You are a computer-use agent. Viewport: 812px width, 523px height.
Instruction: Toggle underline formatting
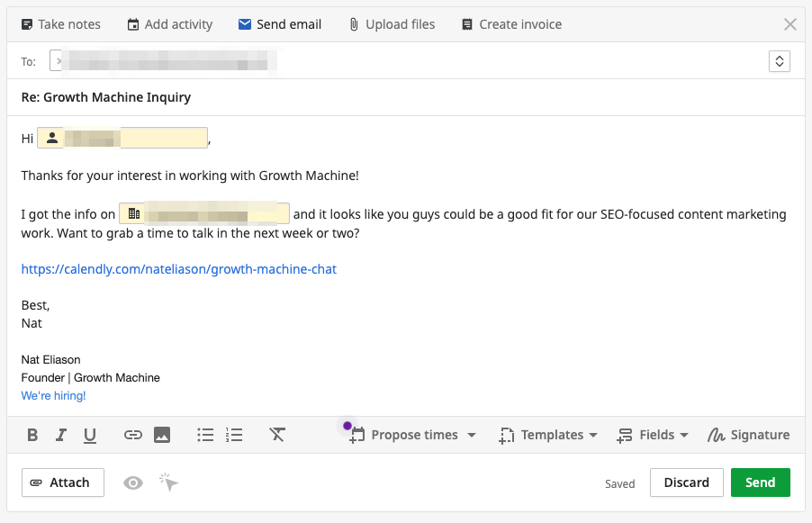tap(90, 435)
